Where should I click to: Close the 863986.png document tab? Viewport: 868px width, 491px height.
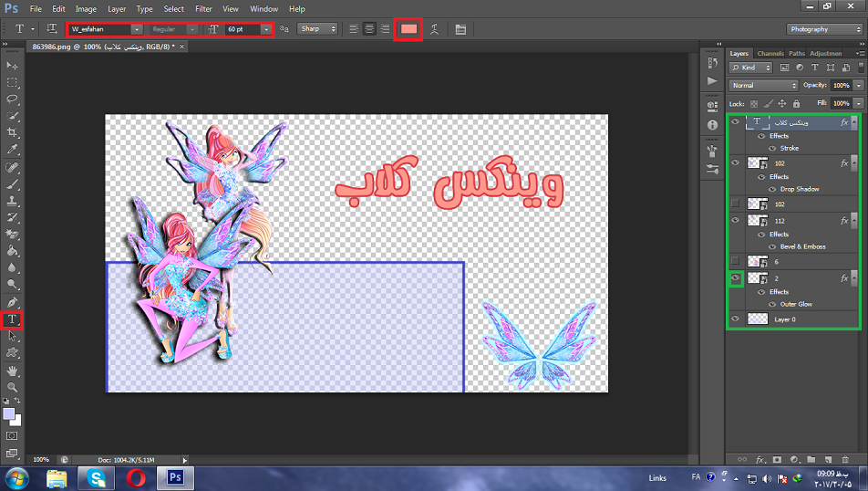(x=181, y=47)
